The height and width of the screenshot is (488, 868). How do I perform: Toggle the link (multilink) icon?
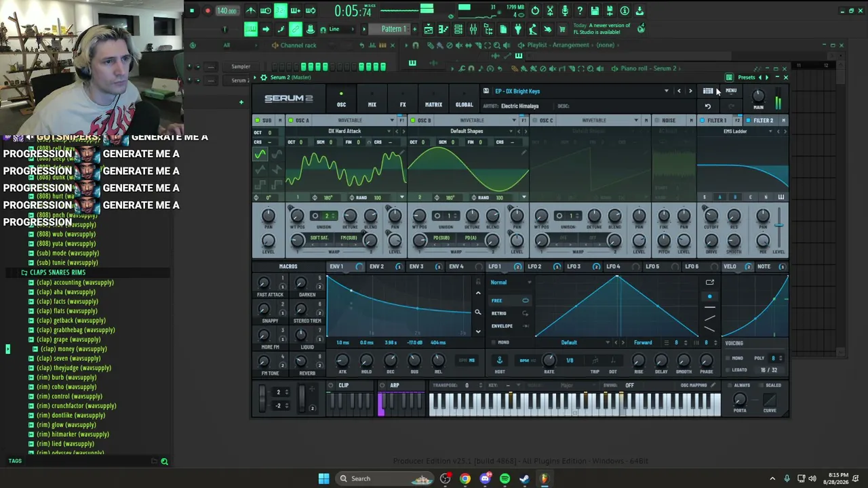(x=296, y=29)
